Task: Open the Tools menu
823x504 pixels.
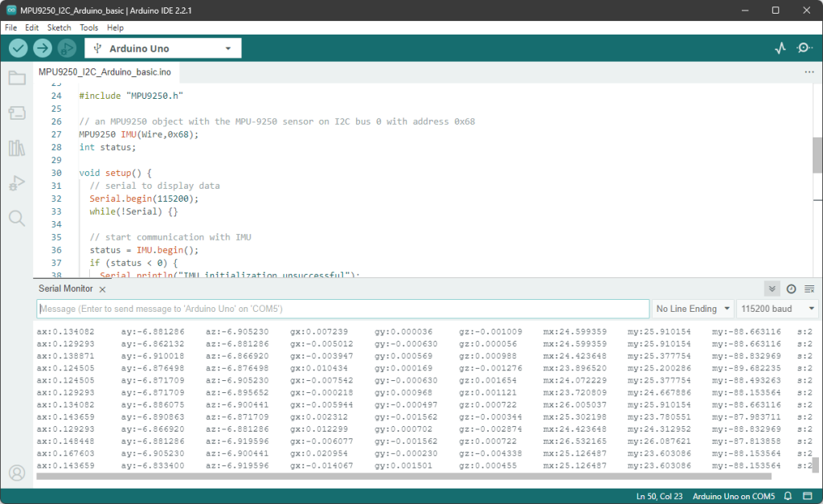Action: tap(88, 27)
